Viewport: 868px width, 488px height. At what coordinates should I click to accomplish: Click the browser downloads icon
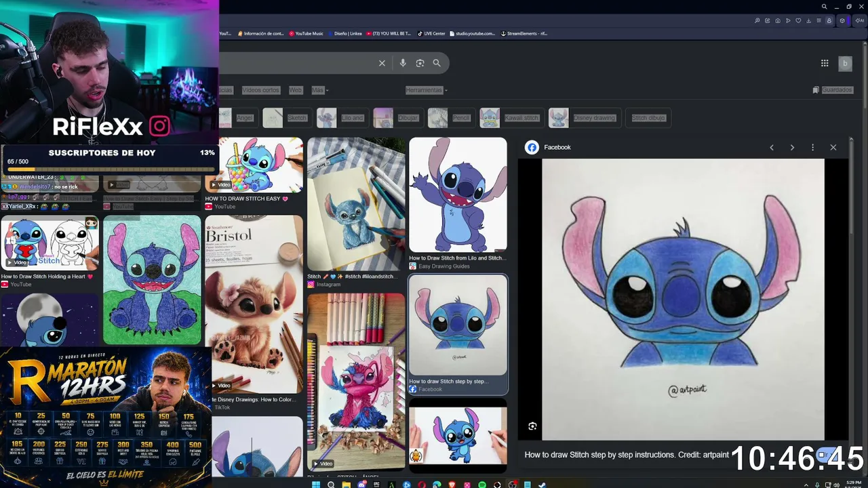point(808,20)
